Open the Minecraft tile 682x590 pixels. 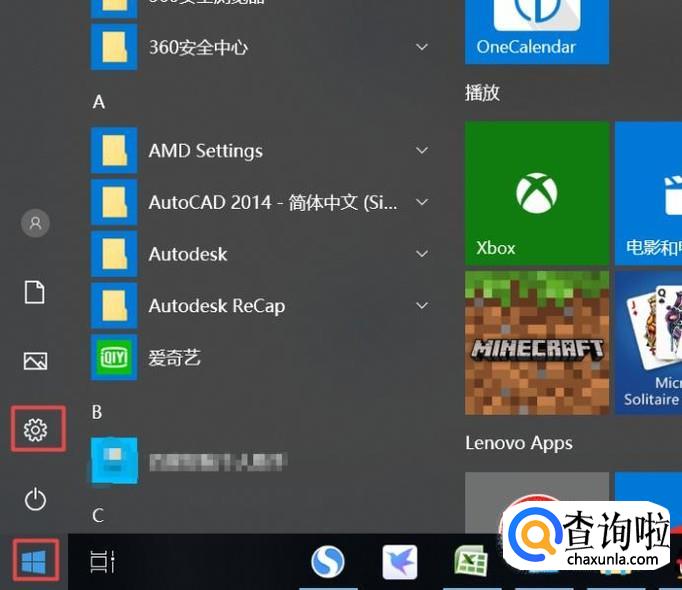pyautogui.click(x=537, y=343)
